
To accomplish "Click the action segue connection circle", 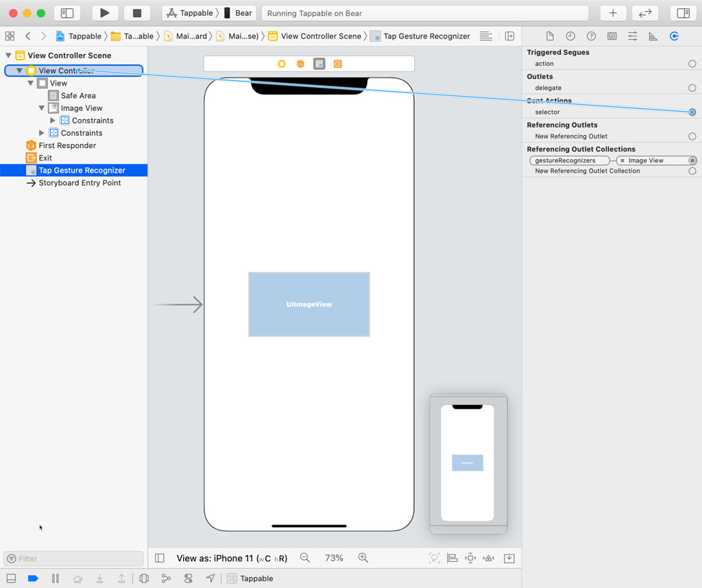I will pos(692,64).
